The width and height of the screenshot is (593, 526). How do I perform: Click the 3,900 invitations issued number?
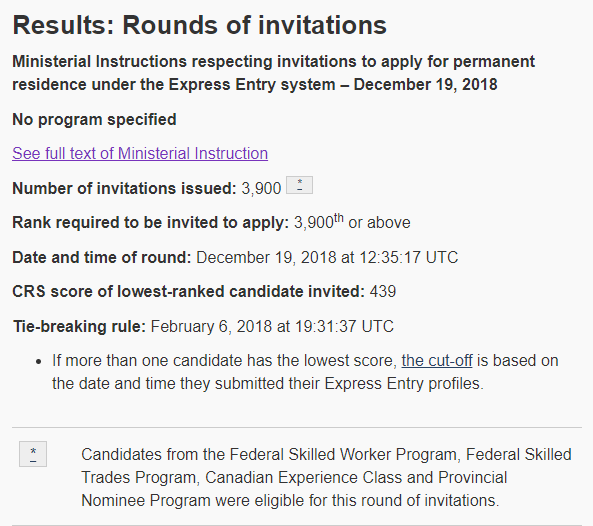[x=261, y=188]
